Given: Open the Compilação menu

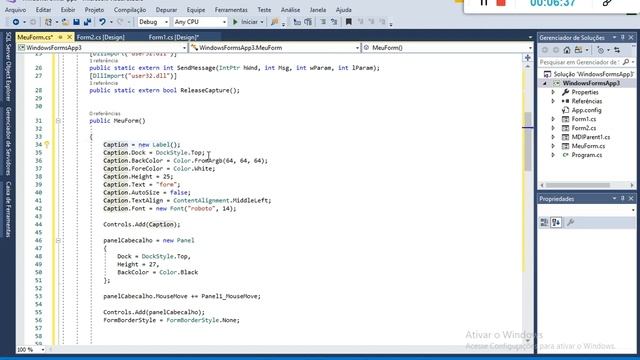Looking at the screenshot, I should (130, 10).
